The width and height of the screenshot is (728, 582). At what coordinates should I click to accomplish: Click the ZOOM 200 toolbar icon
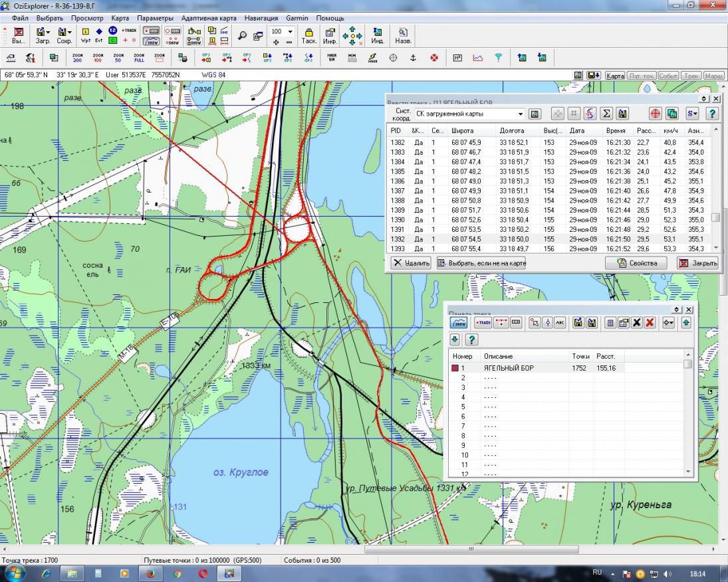pos(77,58)
